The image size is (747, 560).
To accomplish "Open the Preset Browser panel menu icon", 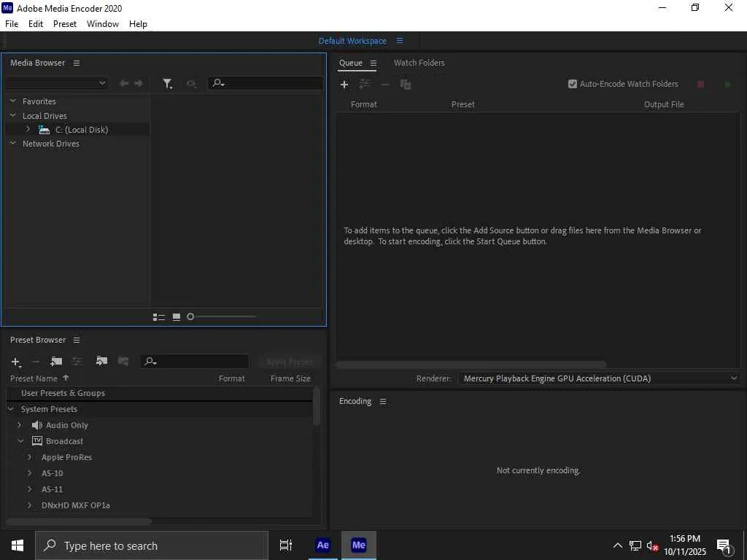I will tap(76, 340).
